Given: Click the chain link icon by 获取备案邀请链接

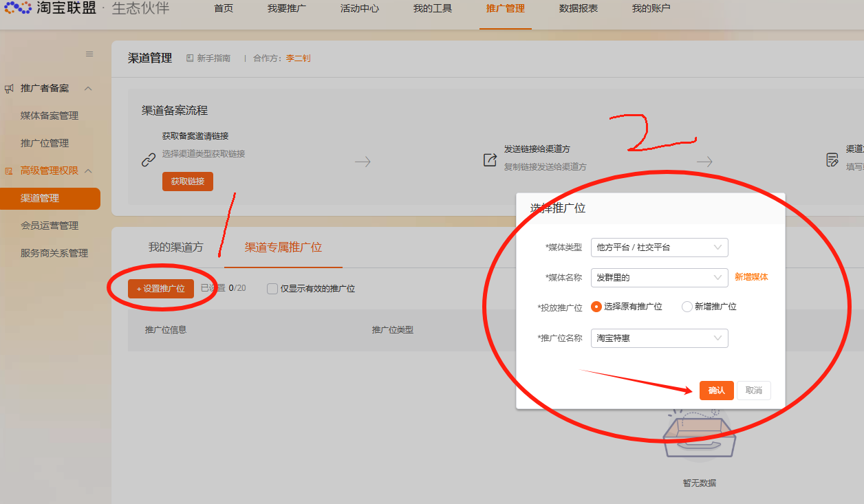Looking at the screenshot, I should pos(149,160).
